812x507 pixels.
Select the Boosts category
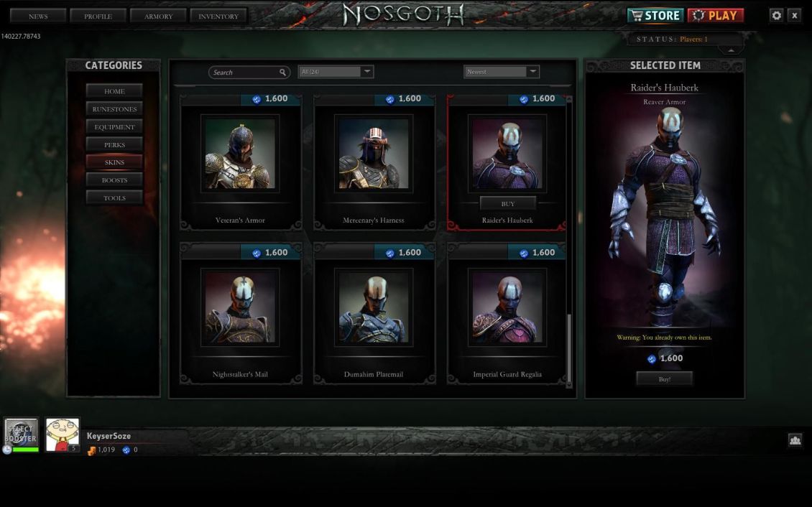[114, 180]
